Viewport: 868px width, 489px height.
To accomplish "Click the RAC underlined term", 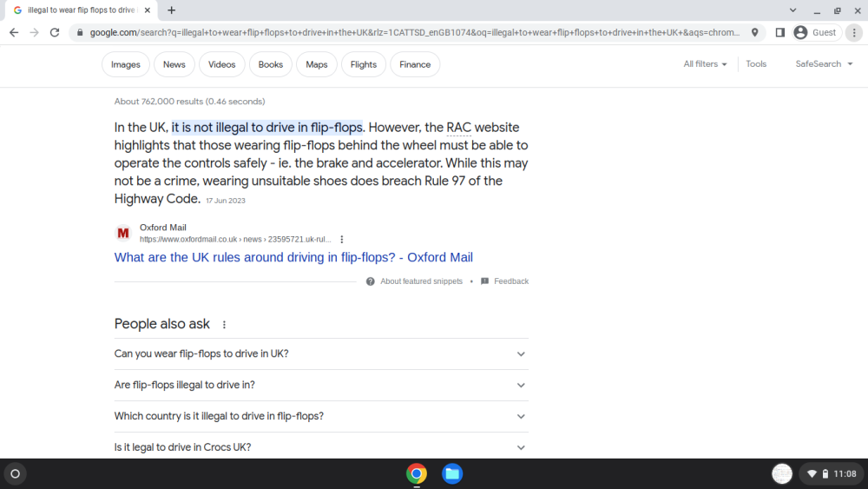I will point(458,128).
